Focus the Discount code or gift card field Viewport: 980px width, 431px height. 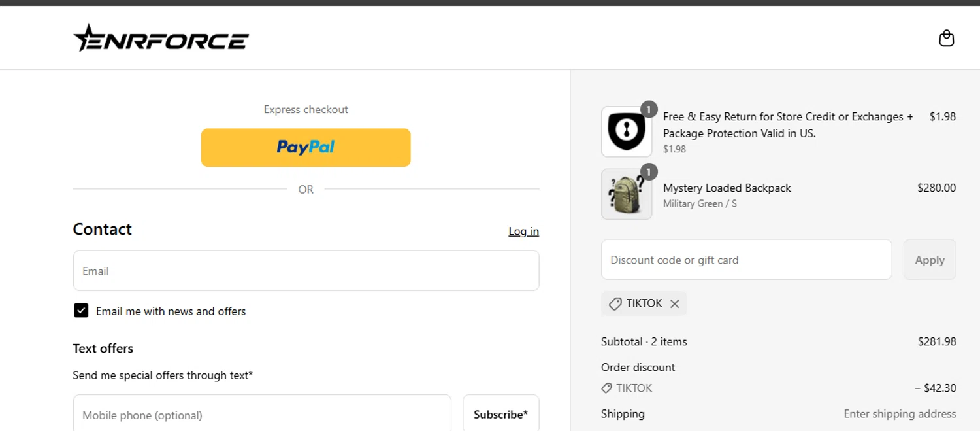(x=747, y=260)
